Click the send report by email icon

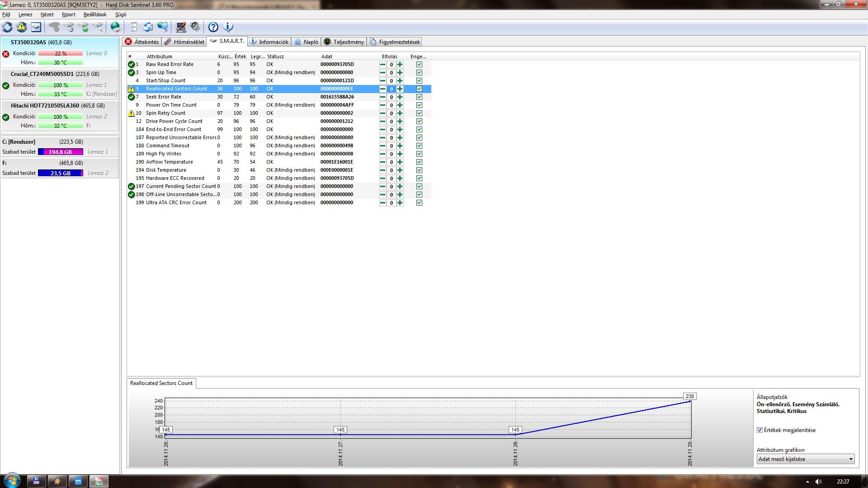tap(148, 27)
